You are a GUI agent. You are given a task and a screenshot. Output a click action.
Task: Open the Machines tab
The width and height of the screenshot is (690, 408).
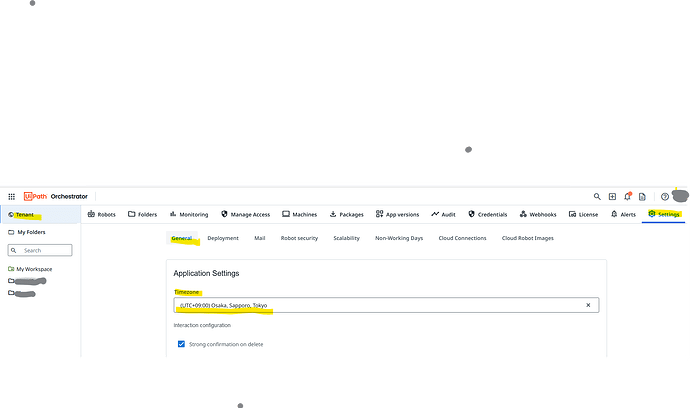[x=300, y=214]
